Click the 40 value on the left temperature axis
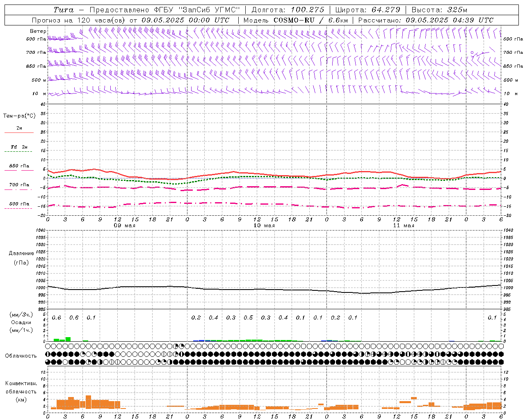This screenshot has height=420, width=525. pos(43,104)
